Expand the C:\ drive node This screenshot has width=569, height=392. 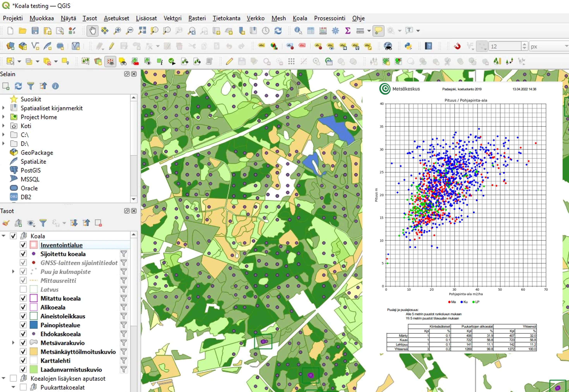pyautogui.click(x=3, y=135)
